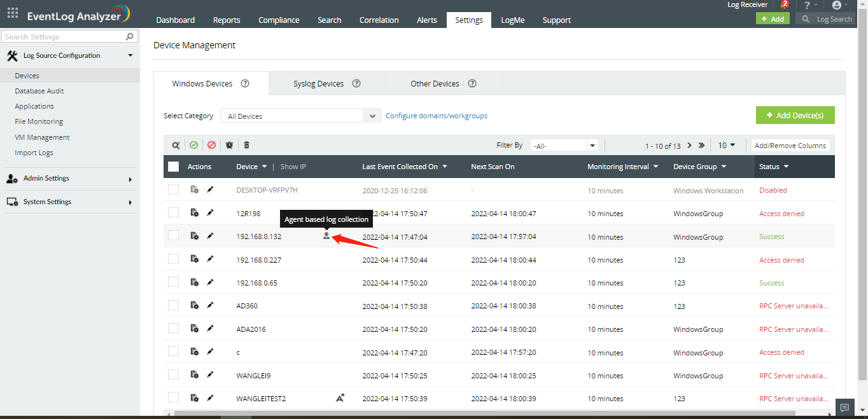
Task: Open the Status column sort arrow
Action: pyautogui.click(x=786, y=167)
